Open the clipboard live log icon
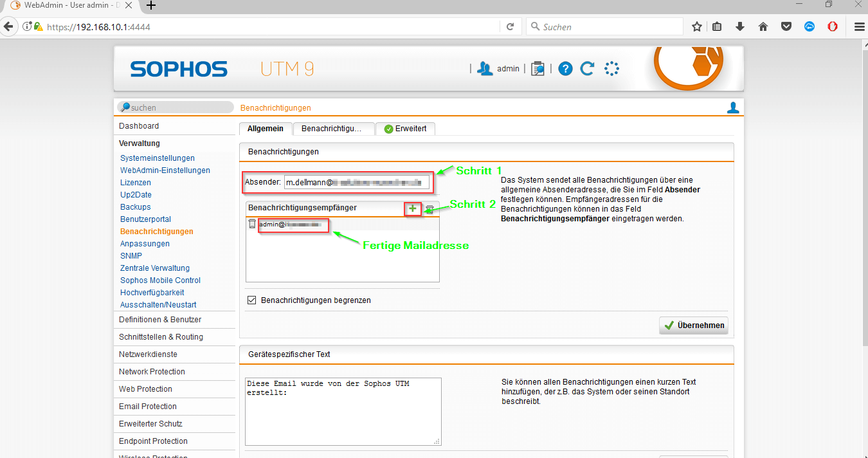 pos(538,69)
